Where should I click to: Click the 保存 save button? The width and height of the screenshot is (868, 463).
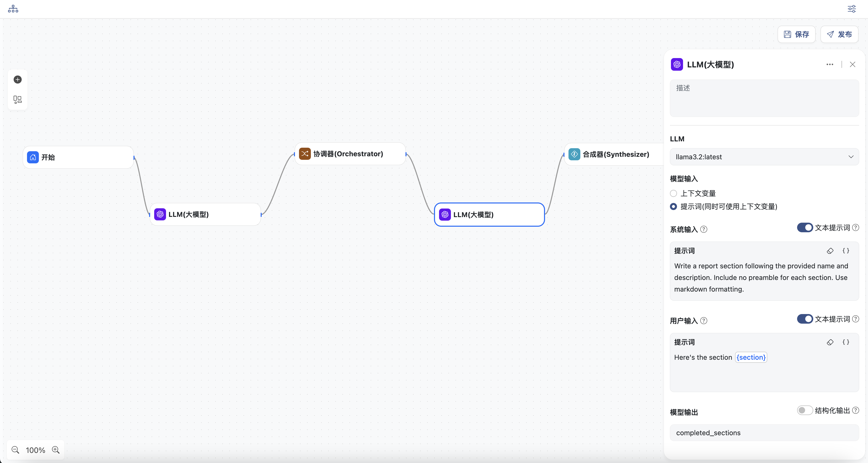pyautogui.click(x=796, y=34)
